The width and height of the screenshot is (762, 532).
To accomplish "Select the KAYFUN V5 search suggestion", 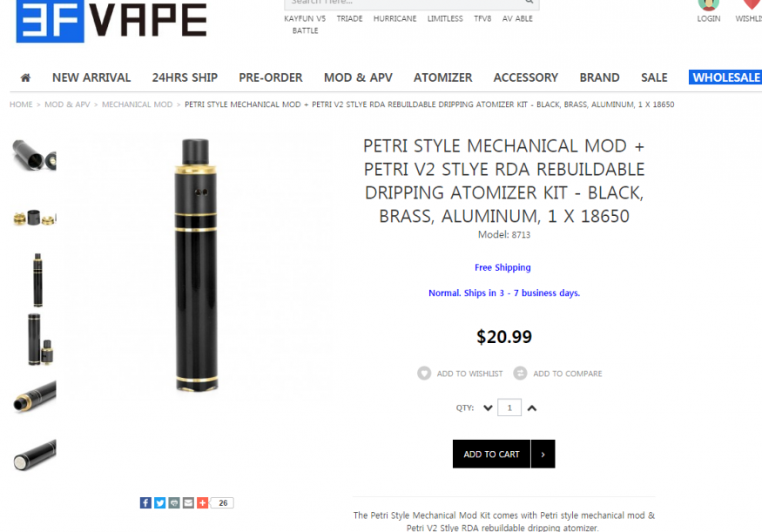I will pyautogui.click(x=305, y=18).
